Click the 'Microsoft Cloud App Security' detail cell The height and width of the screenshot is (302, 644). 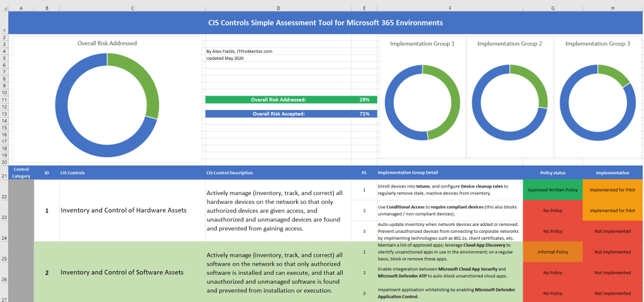[x=450, y=272]
